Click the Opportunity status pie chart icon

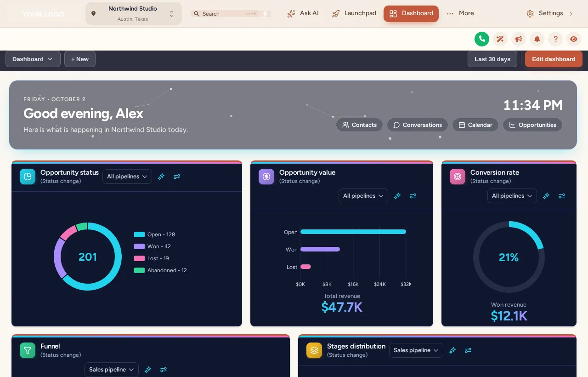pos(28,177)
